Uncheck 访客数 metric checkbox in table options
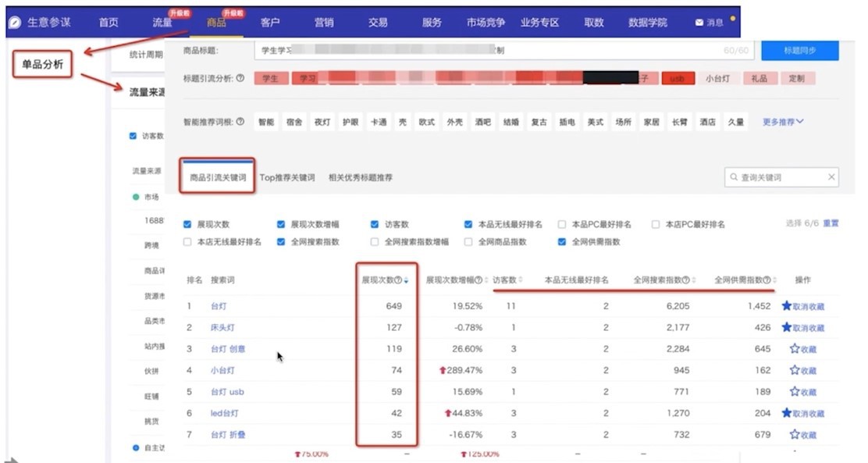This screenshot has height=463, width=868. [x=374, y=224]
